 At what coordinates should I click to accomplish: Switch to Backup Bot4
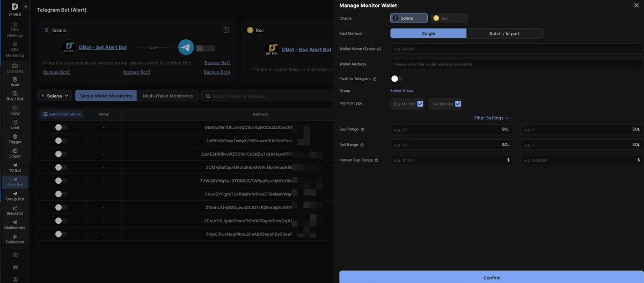tap(217, 72)
